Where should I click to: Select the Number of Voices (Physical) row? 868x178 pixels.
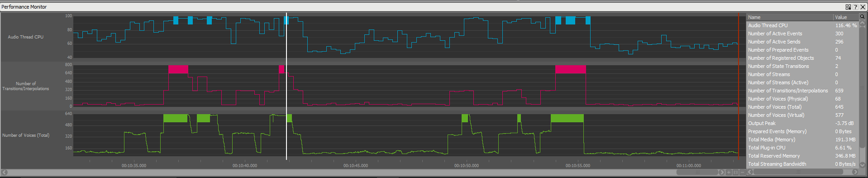[802, 99]
